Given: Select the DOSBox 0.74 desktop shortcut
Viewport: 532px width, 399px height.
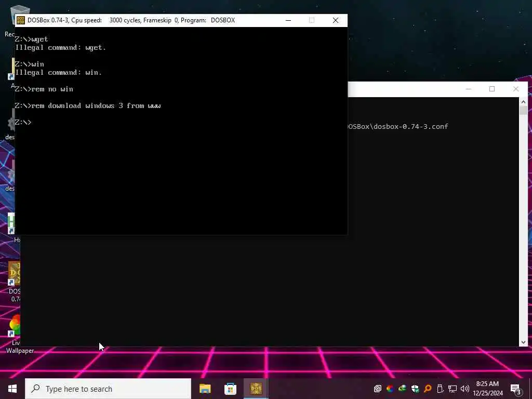Looking at the screenshot, I should pyautogui.click(x=14, y=282).
